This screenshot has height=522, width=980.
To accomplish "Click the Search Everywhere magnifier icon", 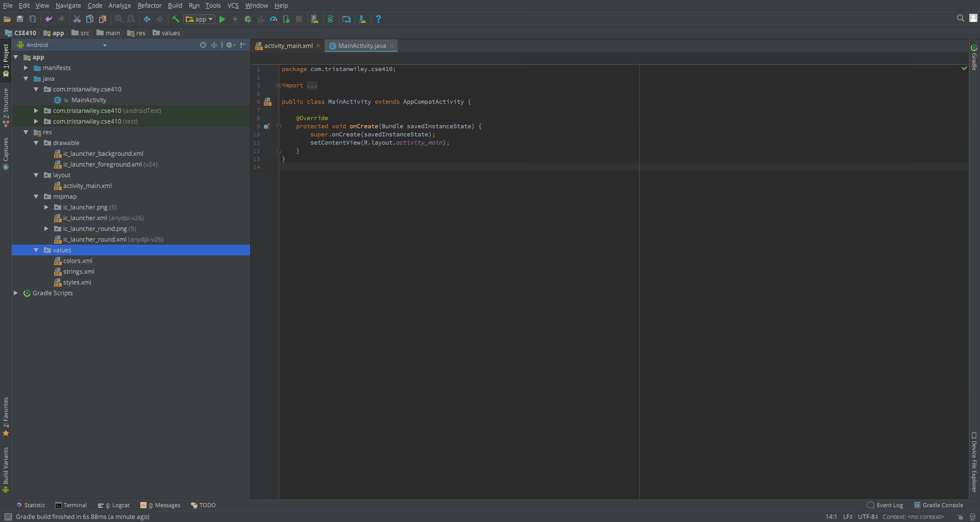I will [960, 18].
